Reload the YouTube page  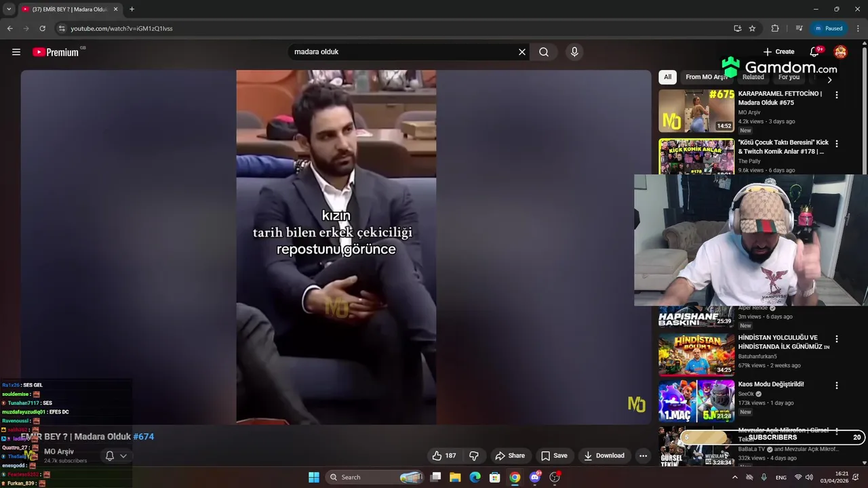(42, 28)
